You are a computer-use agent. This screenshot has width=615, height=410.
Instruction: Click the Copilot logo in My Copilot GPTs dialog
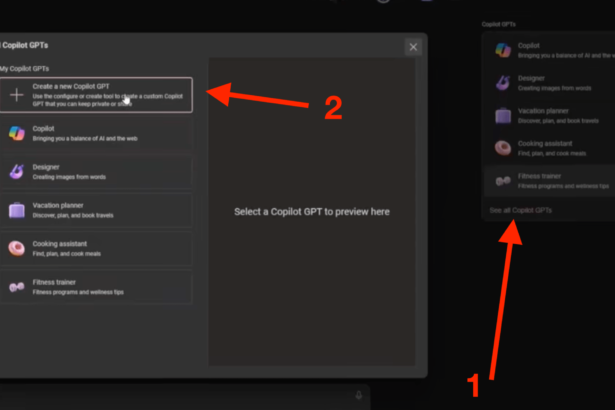coord(16,133)
